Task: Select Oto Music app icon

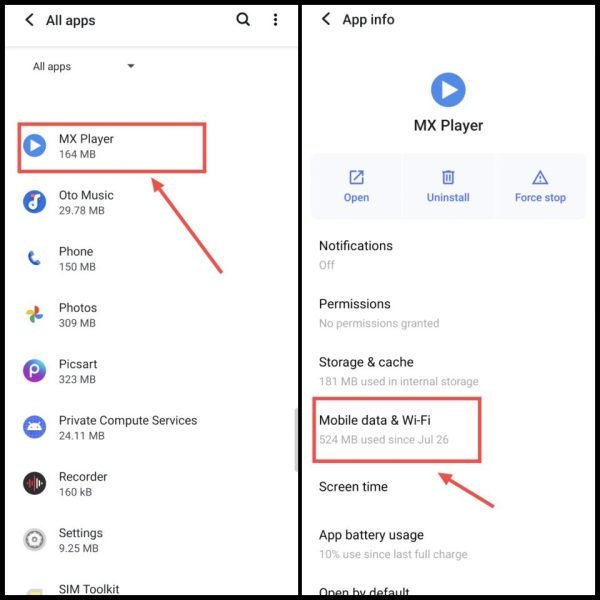Action: tap(34, 202)
